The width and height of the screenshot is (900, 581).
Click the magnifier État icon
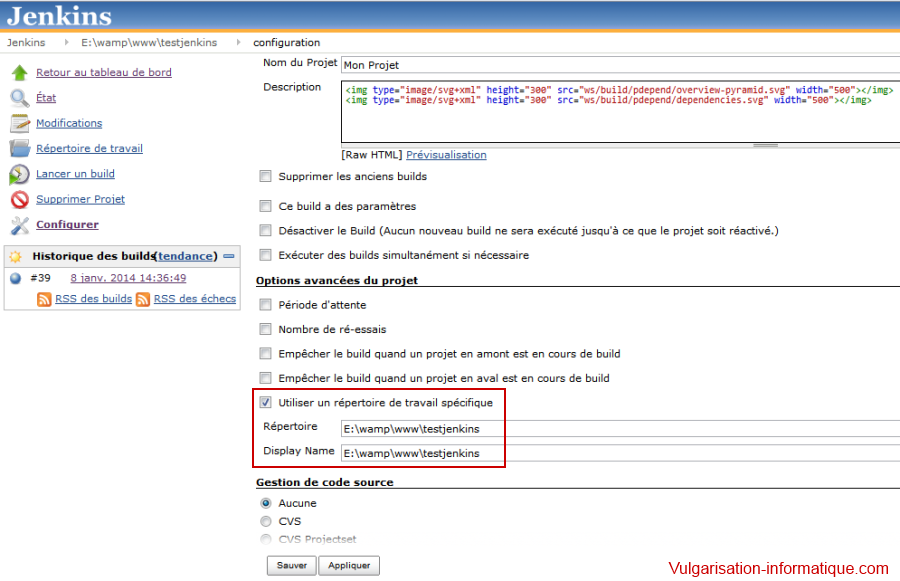[x=20, y=98]
